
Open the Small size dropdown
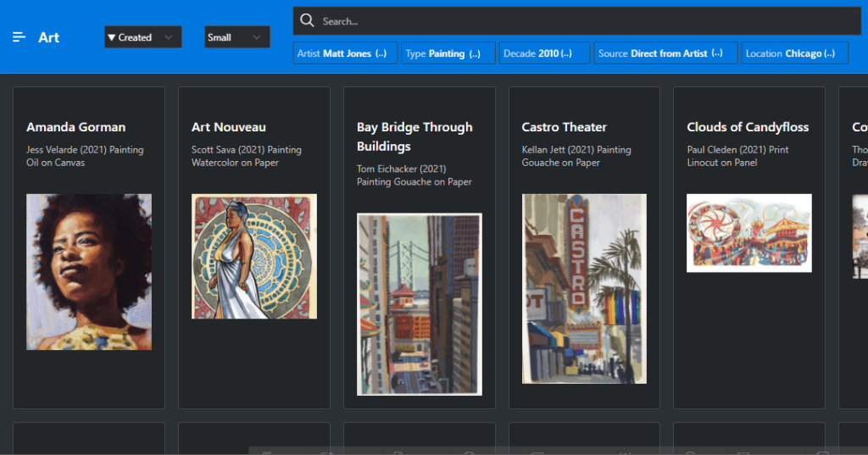pos(237,37)
